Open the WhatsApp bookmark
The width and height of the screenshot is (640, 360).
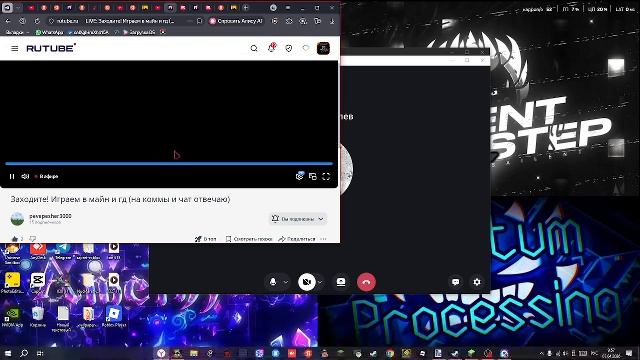coord(49,32)
